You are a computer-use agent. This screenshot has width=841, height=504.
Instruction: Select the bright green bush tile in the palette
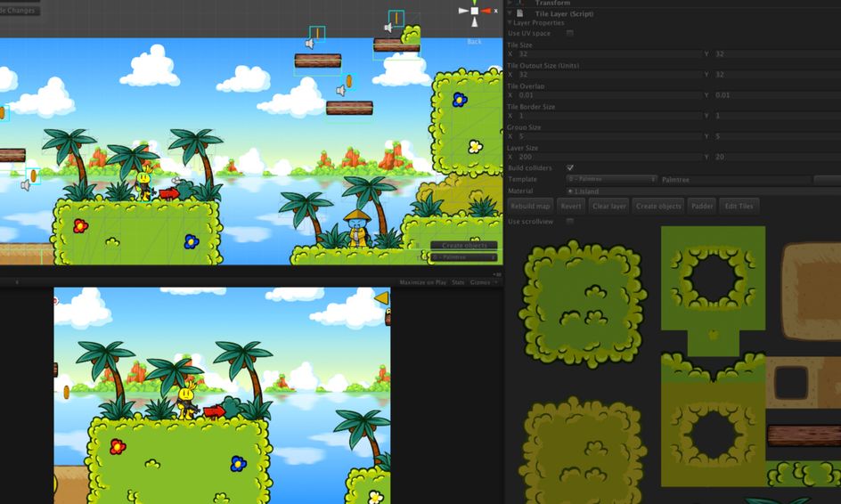click(x=583, y=304)
